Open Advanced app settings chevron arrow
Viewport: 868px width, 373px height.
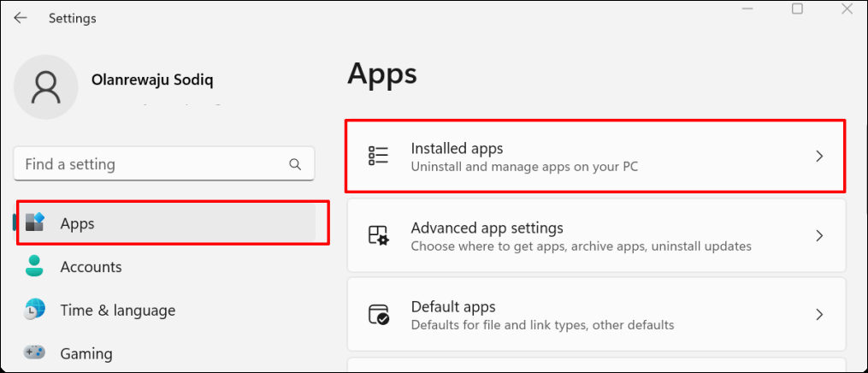tap(818, 236)
